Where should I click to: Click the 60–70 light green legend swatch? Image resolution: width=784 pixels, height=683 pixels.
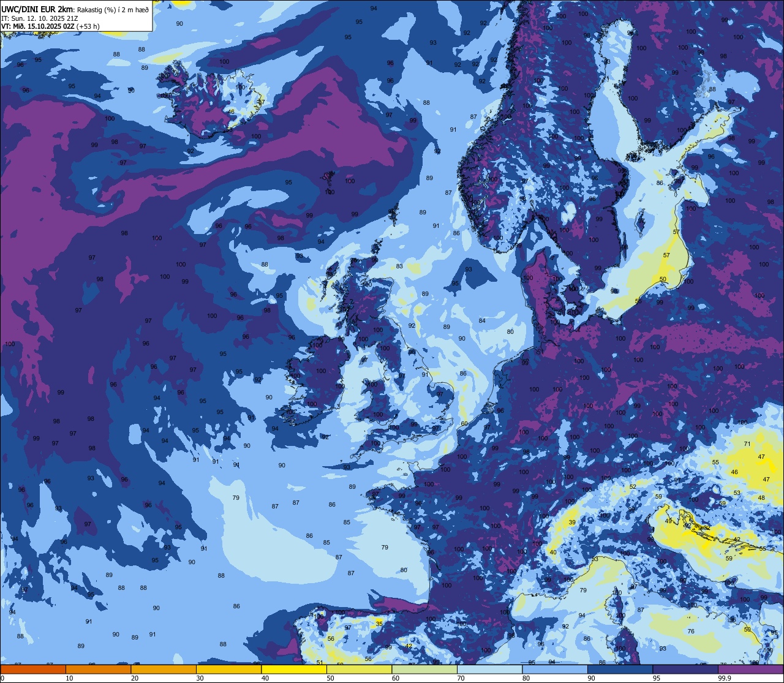pos(424,670)
